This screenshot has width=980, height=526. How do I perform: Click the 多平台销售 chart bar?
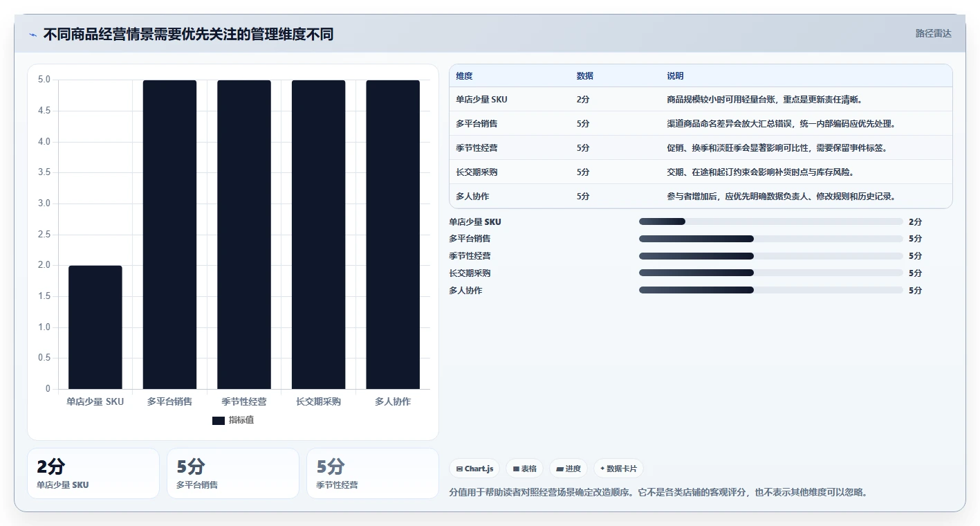coord(169,235)
